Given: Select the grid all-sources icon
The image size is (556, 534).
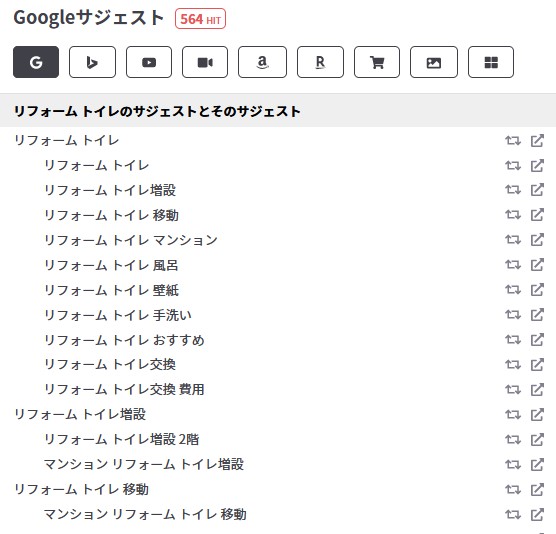Looking at the screenshot, I should (x=491, y=62).
